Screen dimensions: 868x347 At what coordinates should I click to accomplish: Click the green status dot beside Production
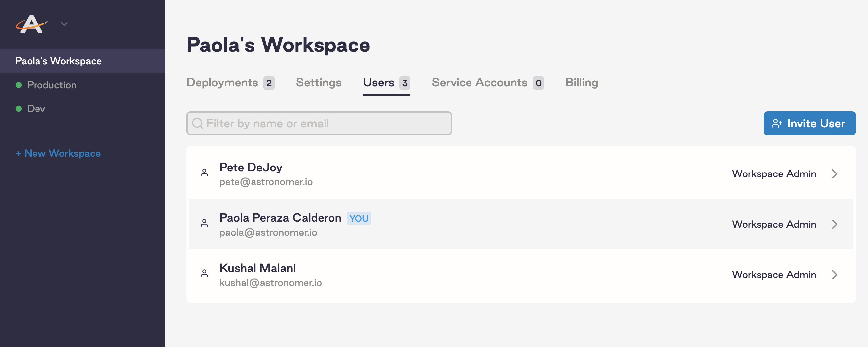point(19,85)
